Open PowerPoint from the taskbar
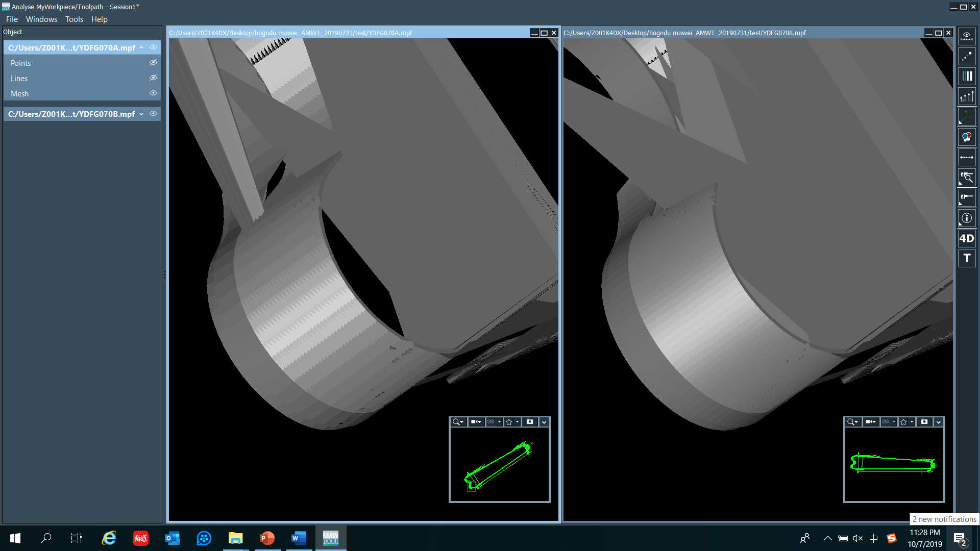The image size is (980, 551). pos(267,538)
